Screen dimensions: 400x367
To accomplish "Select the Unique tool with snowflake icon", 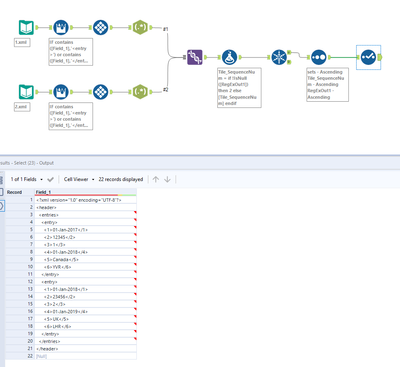I will click(279, 57).
